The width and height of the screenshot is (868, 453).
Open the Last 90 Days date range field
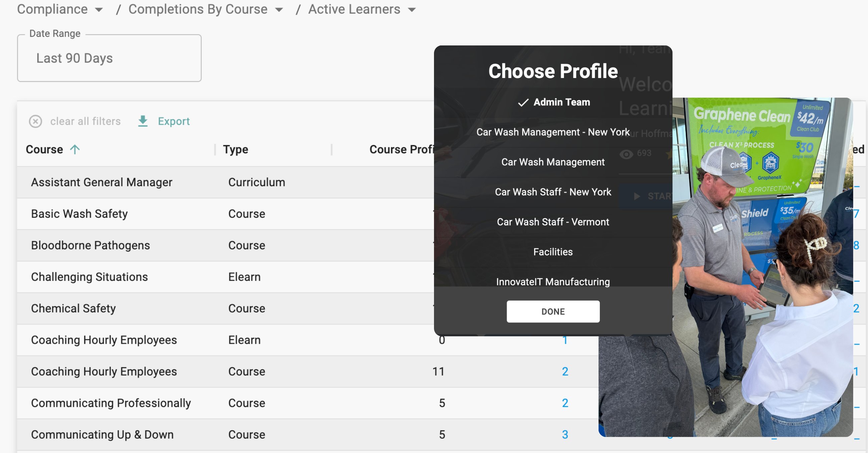coord(109,58)
